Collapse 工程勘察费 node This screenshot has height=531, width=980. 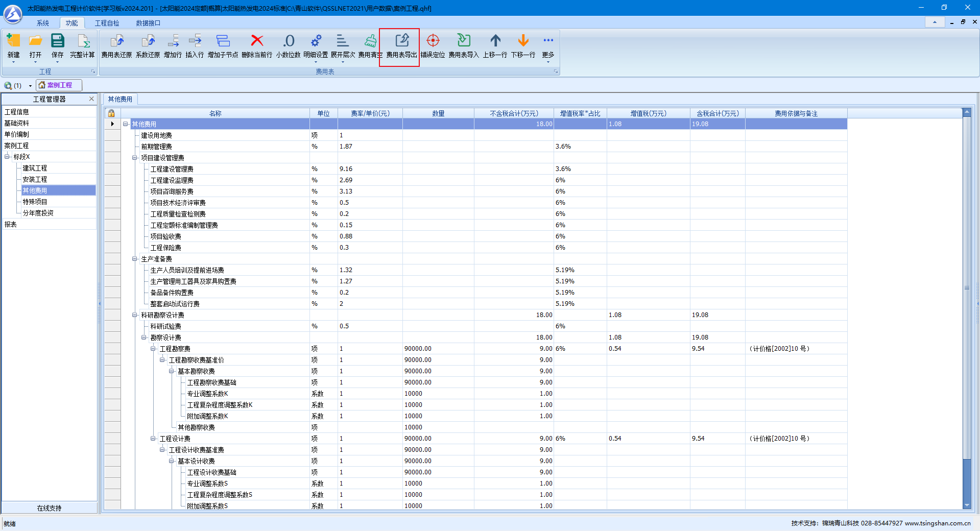point(153,349)
